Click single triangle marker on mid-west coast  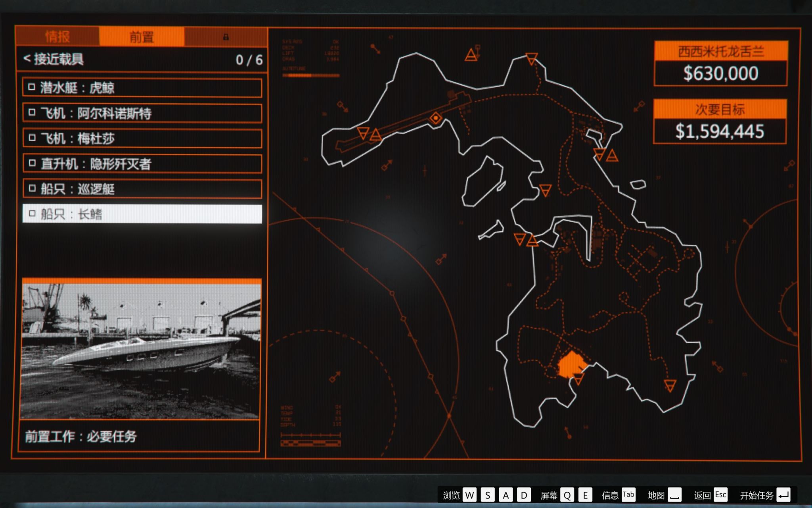546,190
